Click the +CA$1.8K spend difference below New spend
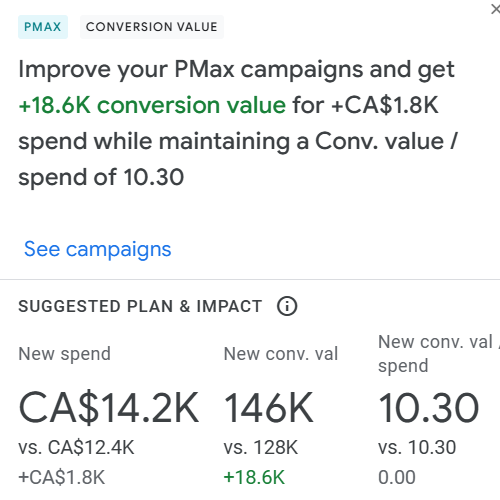The image size is (500, 500). pos(62,477)
